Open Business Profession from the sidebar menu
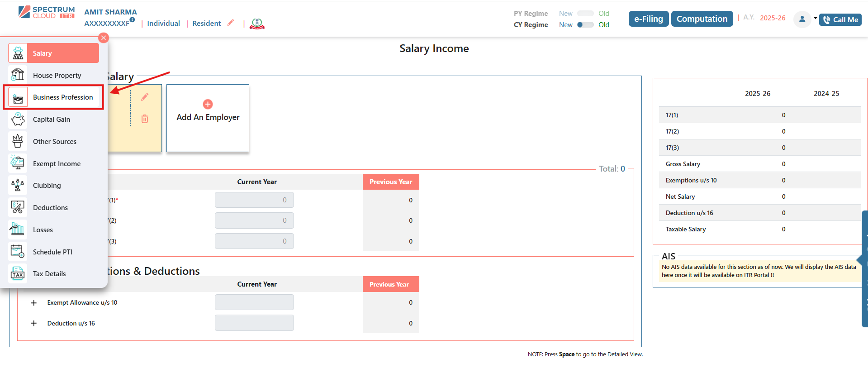This screenshot has height=383, width=868. [62, 97]
